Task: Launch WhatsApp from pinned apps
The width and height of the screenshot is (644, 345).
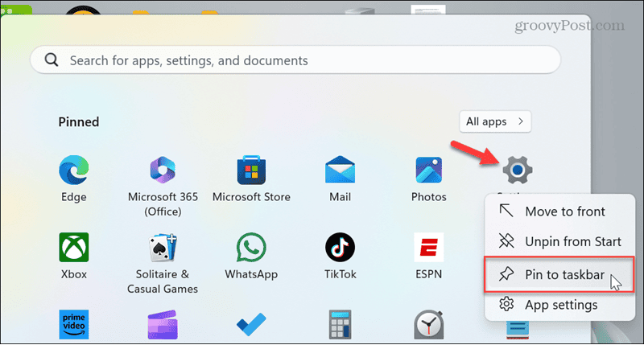Action: 251,248
